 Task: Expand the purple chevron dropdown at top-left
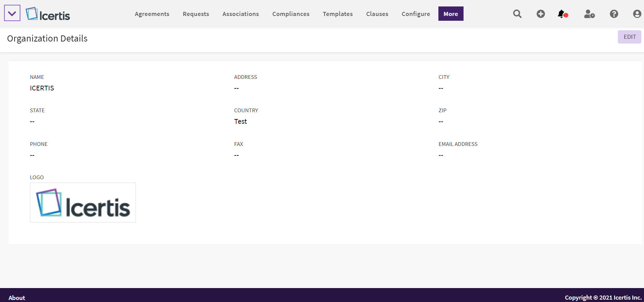[x=12, y=13]
